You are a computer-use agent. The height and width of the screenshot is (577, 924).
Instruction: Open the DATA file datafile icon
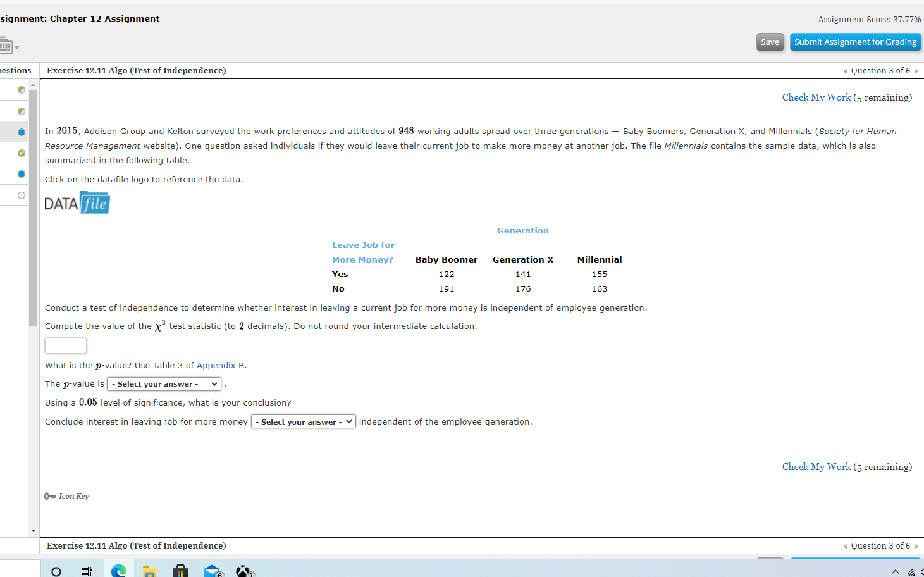point(76,202)
